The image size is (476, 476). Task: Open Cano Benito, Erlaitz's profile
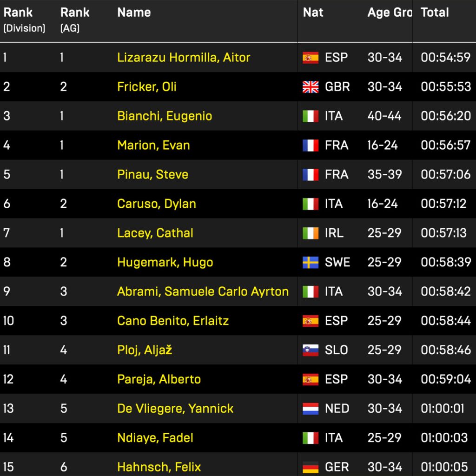(x=173, y=321)
